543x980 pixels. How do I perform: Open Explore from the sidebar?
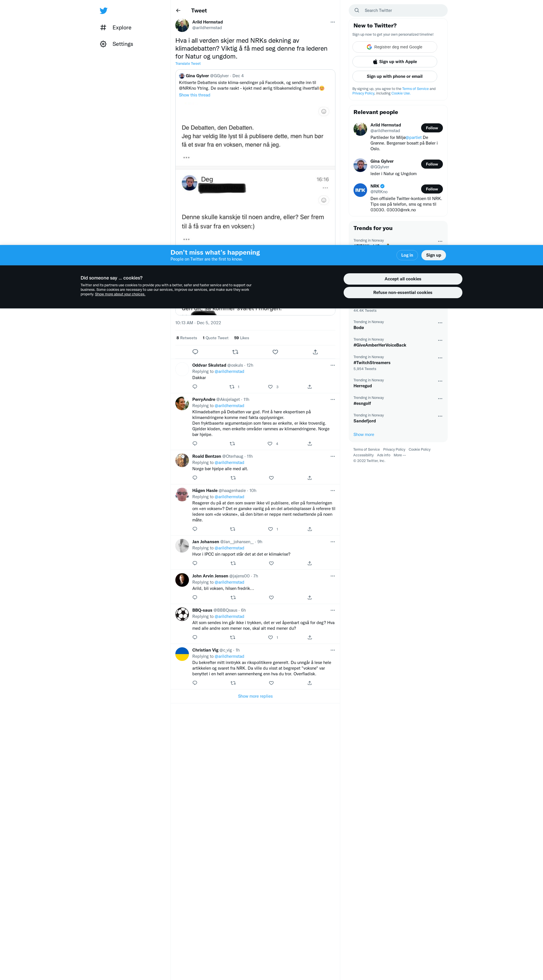pos(116,27)
